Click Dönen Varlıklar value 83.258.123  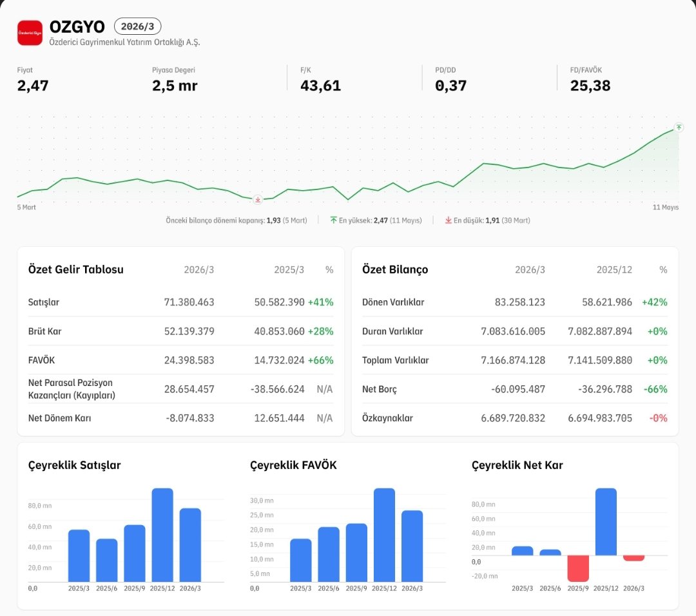pos(520,302)
